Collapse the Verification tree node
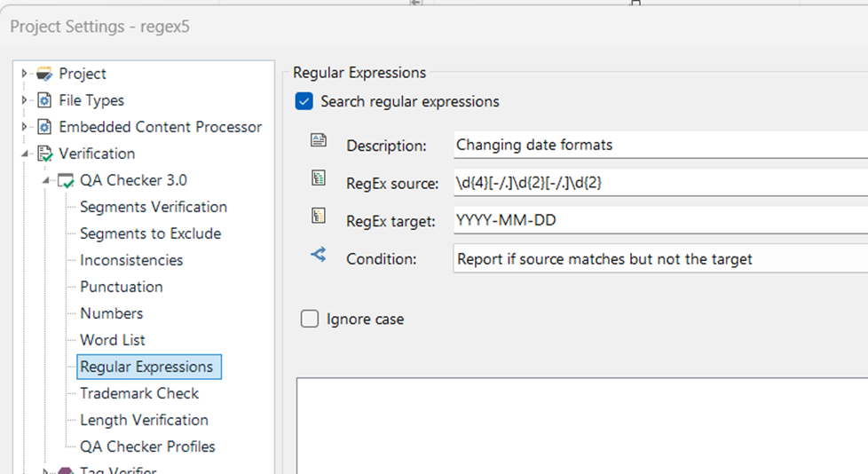Image resolution: width=868 pixels, height=474 pixels. (x=25, y=154)
